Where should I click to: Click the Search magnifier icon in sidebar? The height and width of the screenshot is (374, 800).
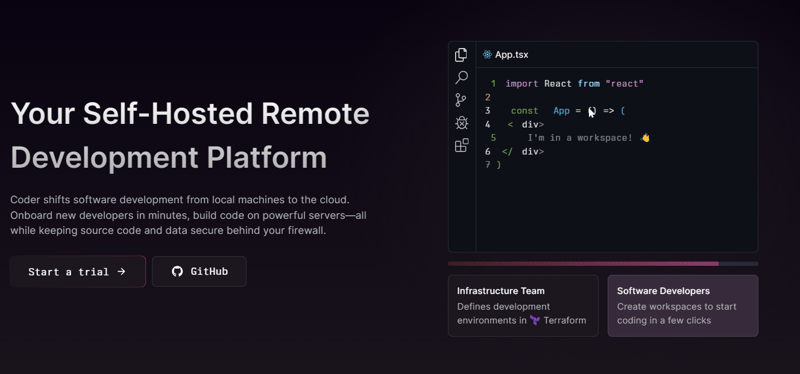461,78
